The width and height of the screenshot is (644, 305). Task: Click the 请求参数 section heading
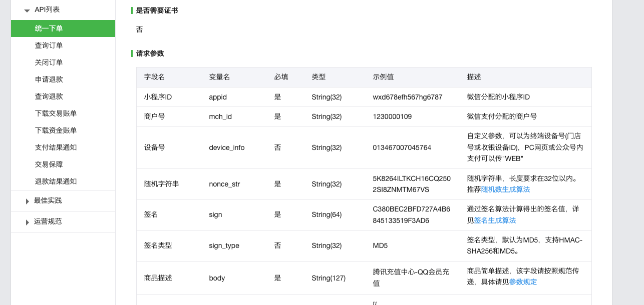(x=150, y=53)
